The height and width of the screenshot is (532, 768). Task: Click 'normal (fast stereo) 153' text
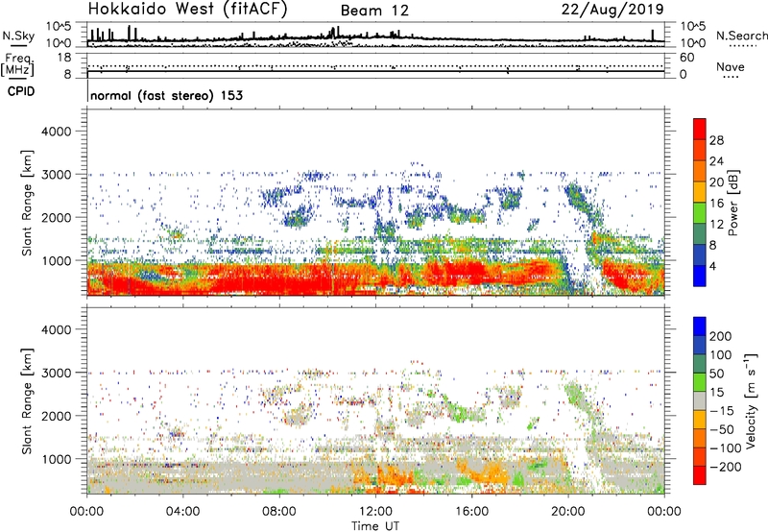click(166, 95)
